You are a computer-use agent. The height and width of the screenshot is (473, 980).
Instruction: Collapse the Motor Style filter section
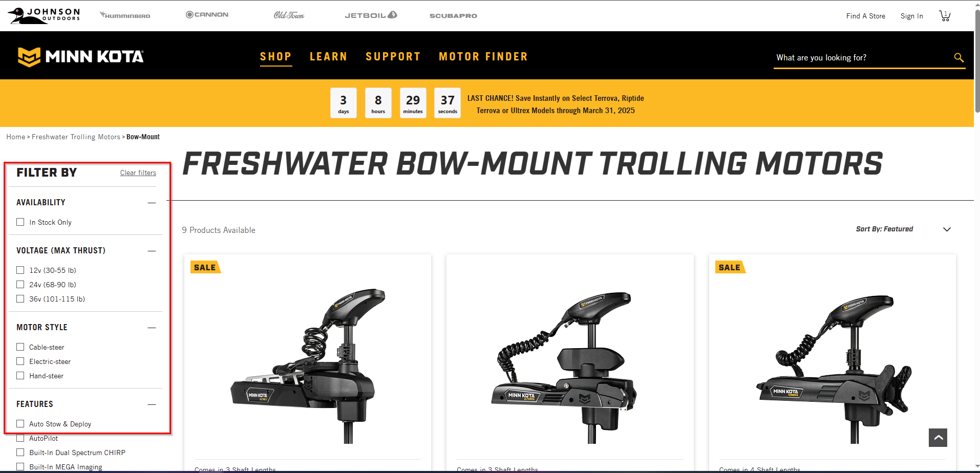152,328
